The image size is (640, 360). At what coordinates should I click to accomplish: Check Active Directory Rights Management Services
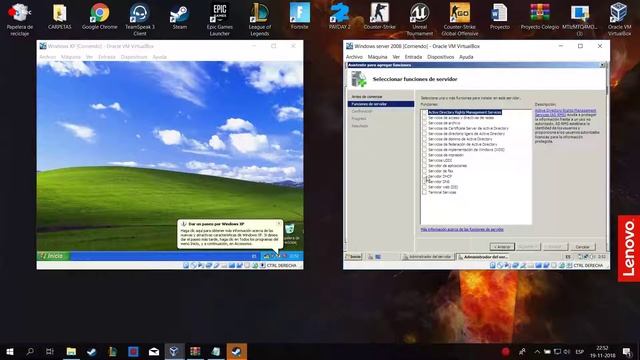pyautogui.click(x=424, y=112)
